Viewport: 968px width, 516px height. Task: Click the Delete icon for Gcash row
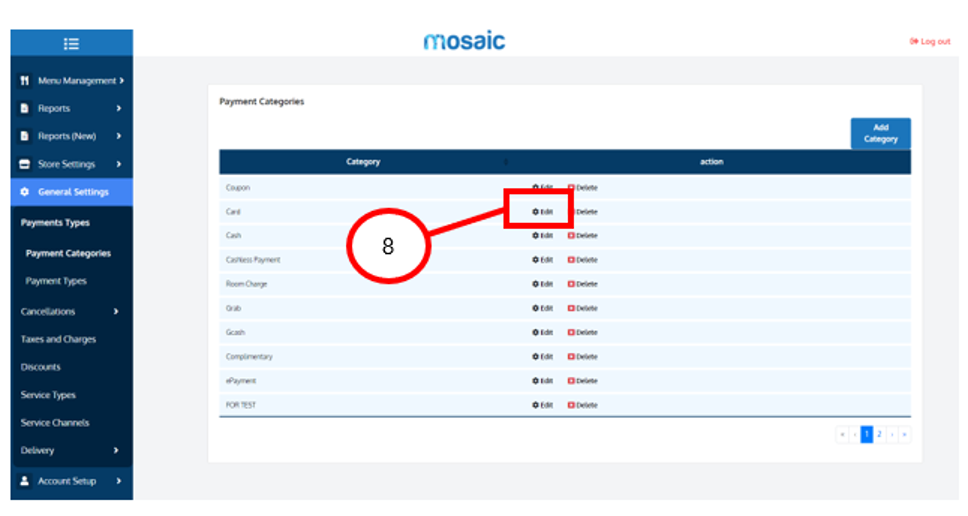tap(572, 333)
